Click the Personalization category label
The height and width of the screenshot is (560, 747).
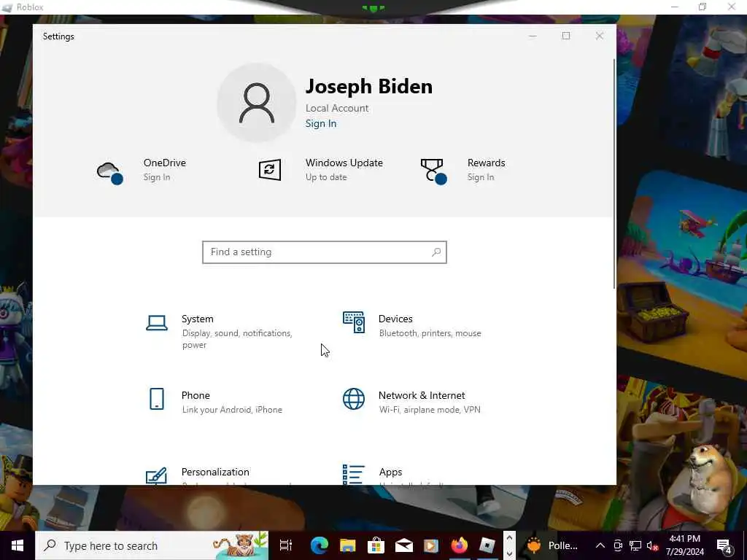[x=215, y=472]
